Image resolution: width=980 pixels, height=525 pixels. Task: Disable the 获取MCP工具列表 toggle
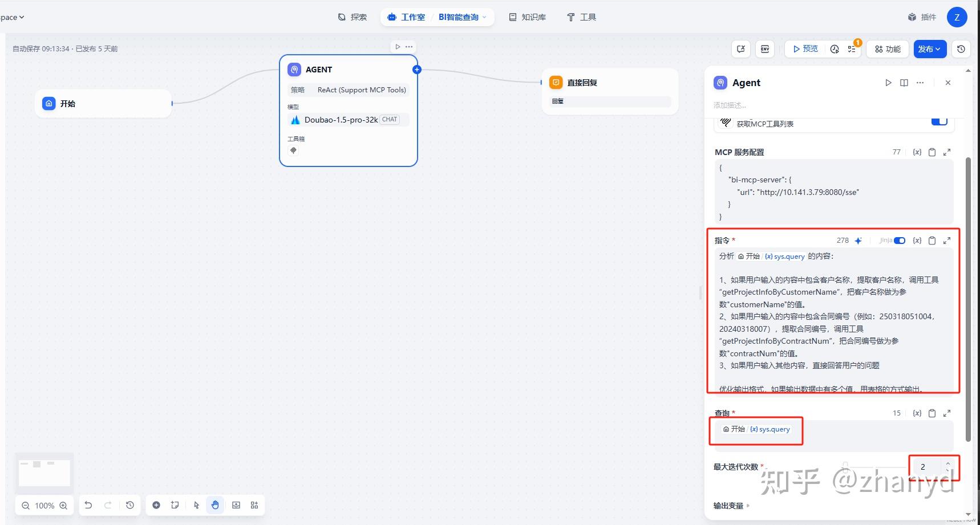pos(939,122)
